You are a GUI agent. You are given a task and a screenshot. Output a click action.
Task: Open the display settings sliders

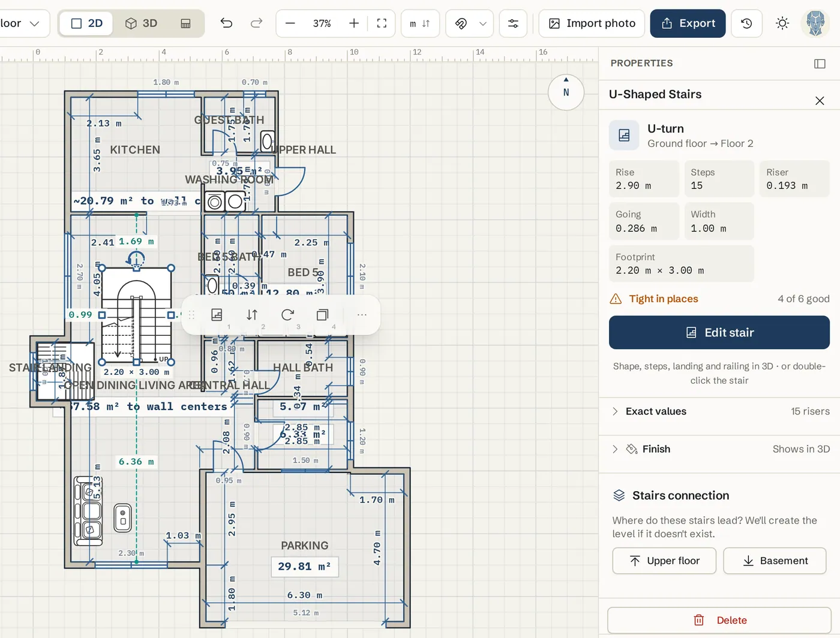click(x=513, y=23)
